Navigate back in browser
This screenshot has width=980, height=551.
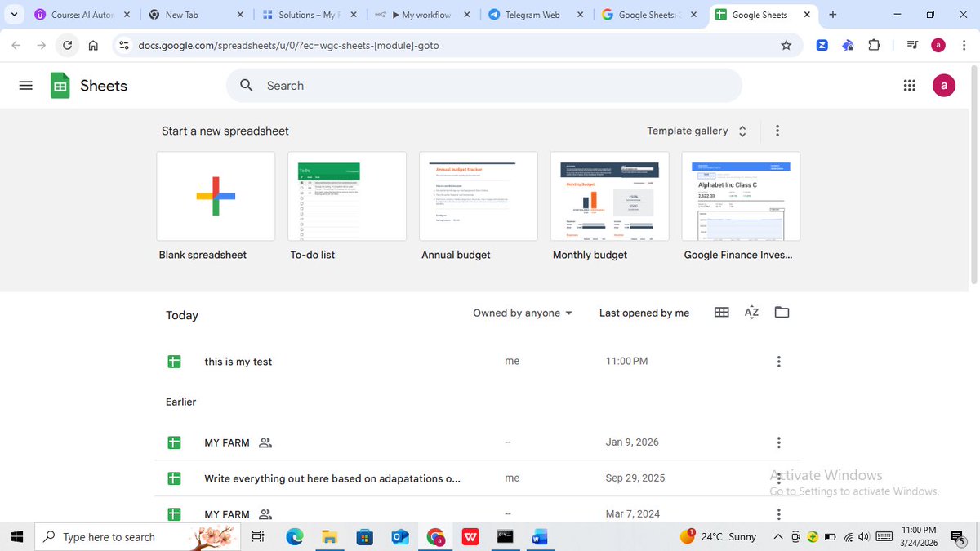[x=16, y=46]
